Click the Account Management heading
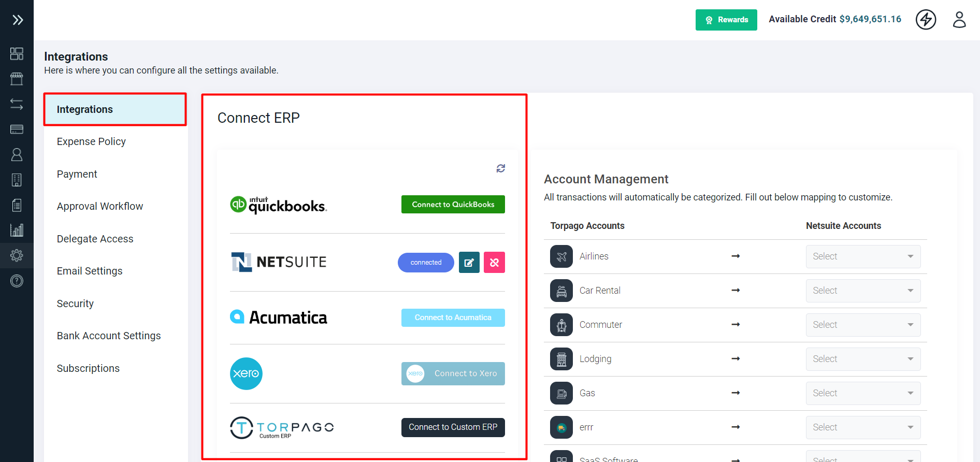This screenshot has height=462, width=980. tap(606, 179)
